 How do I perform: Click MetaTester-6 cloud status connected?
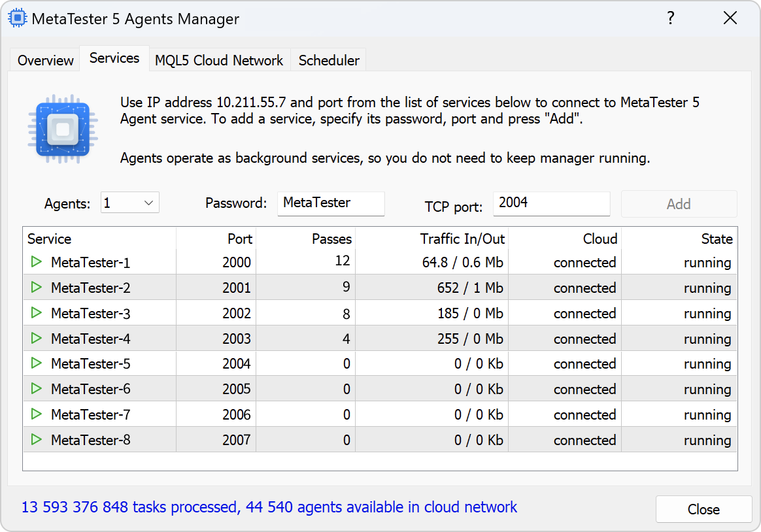coord(585,389)
